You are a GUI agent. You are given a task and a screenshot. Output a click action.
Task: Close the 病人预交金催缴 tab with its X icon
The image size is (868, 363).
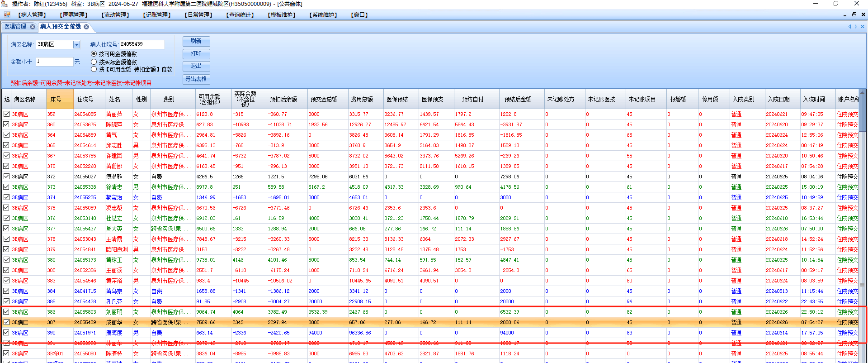pyautogui.click(x=86, y=27)
